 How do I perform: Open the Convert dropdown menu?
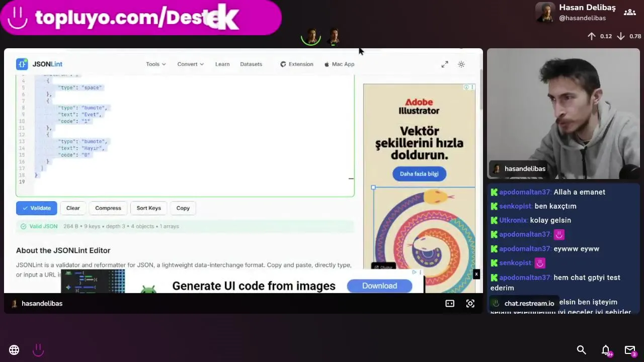click(191, 64)
